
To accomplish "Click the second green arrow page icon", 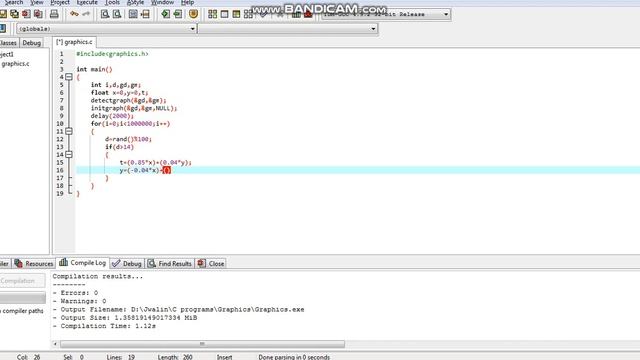I will pos(178,14).
